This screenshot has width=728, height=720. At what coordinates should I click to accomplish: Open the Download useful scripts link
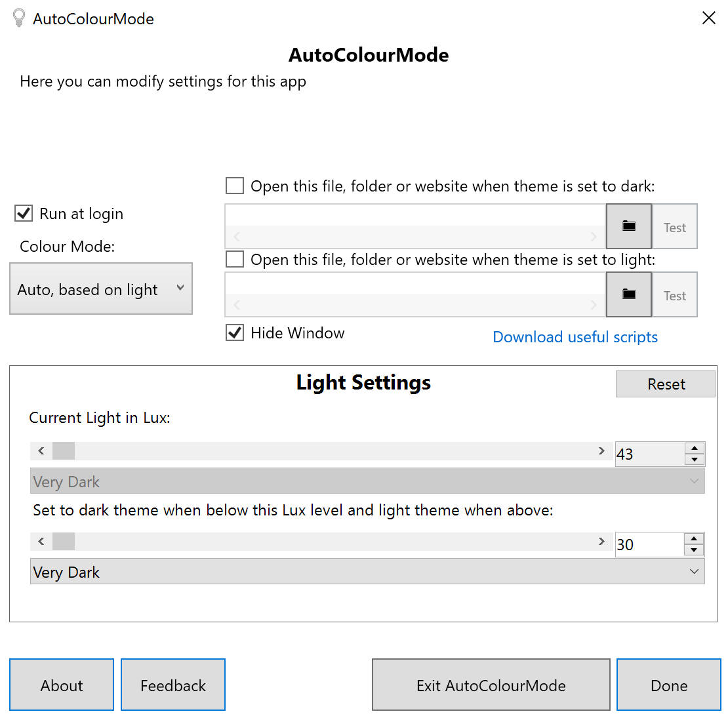coord(575,337)
